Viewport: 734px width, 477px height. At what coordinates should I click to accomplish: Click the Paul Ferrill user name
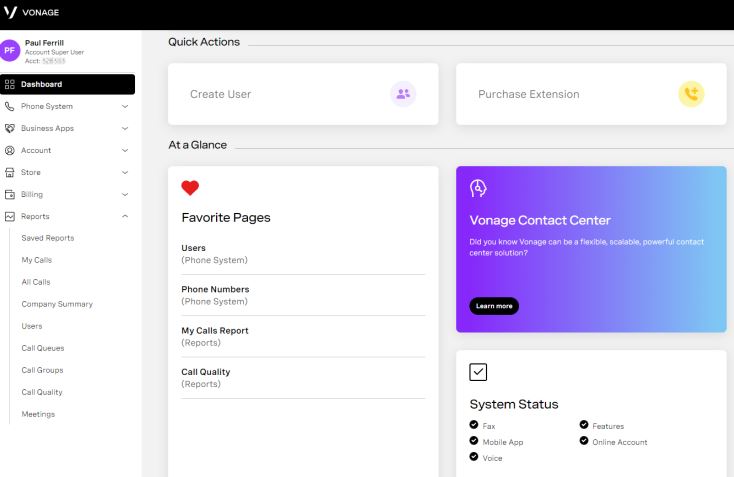click(x=44, y=43)
